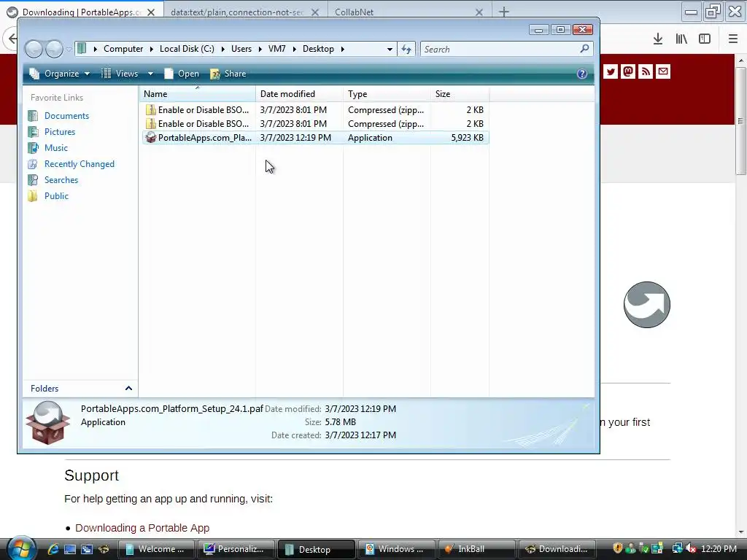Viewport: 747px width, 560px height.
Task: Expand the Views dropdown arrow
Action: click(x=150, y=74)
